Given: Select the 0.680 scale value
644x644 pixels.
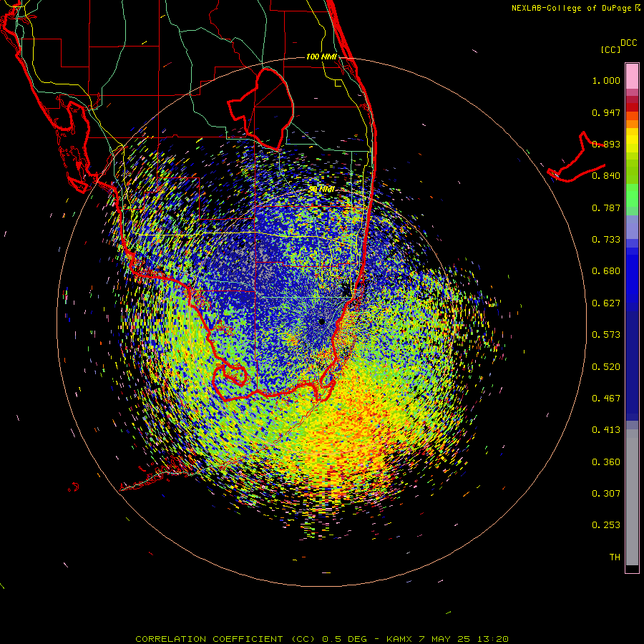Looking at the screenshot, I should click(x=606, y=271).
